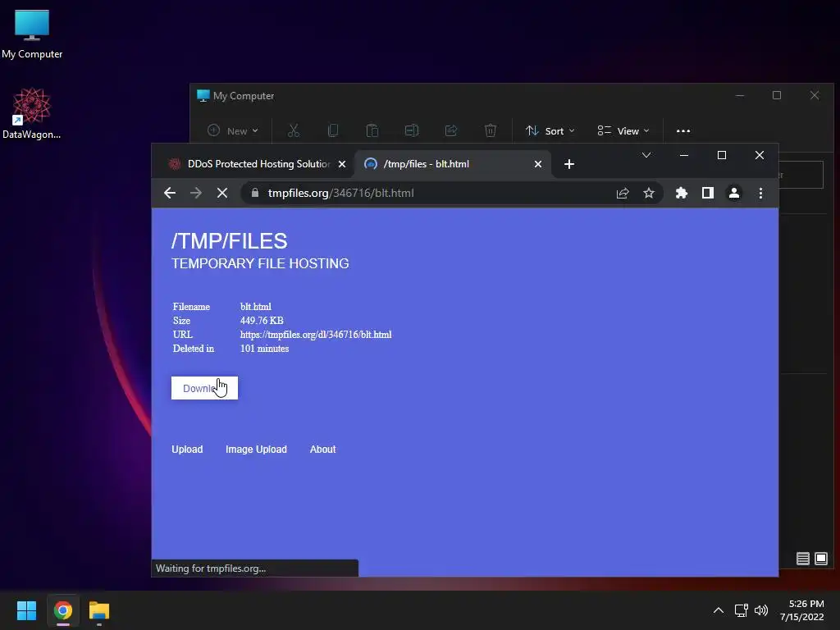
Task: Select the /tmp/files - blt.html tab
Action: 451,164
